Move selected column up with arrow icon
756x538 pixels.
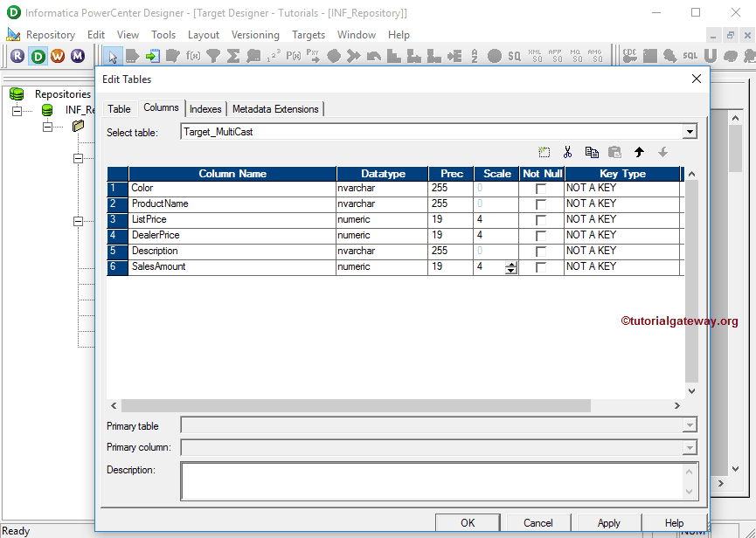coord(639,151)
